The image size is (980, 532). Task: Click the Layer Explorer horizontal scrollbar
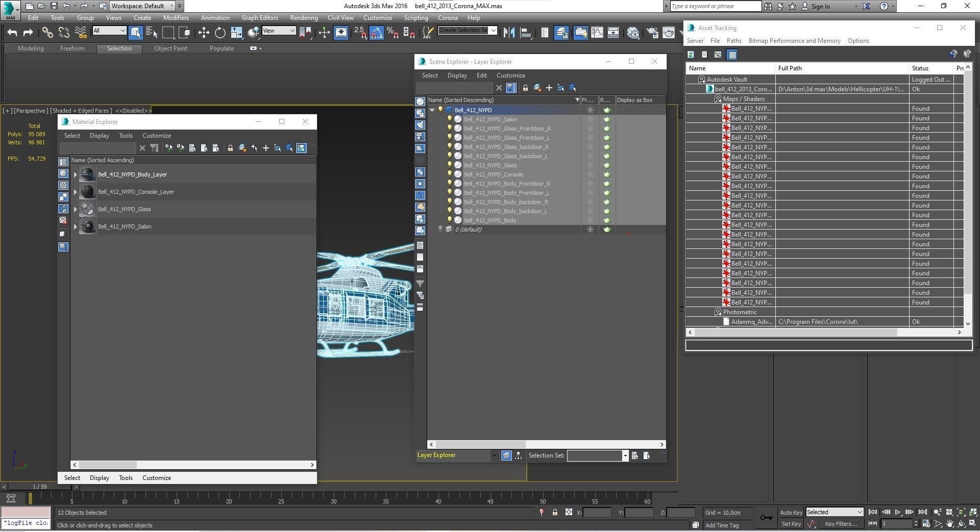click(480, 444)
